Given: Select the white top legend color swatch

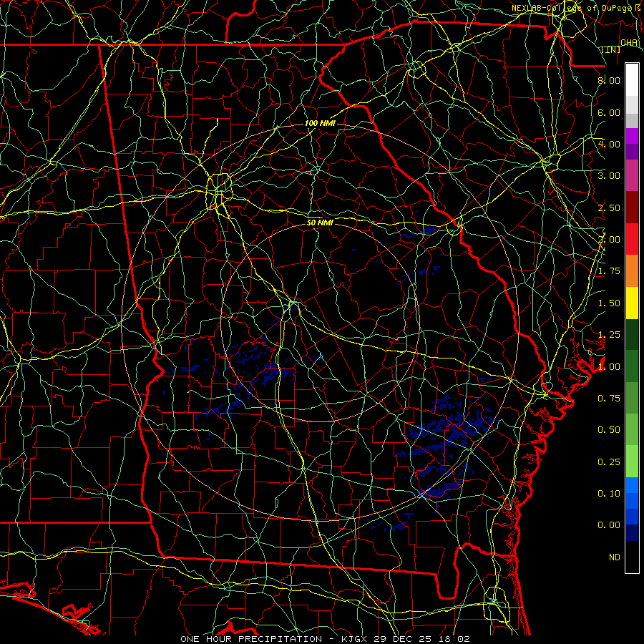Looking at the screenshot, I should click(x=632, y=80).
